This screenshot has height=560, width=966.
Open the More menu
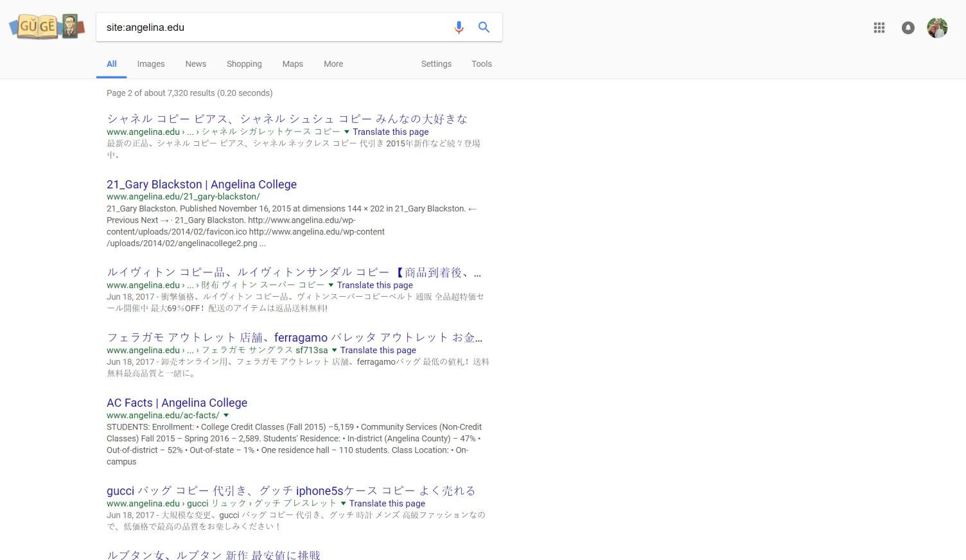click(x=333, y=64)
